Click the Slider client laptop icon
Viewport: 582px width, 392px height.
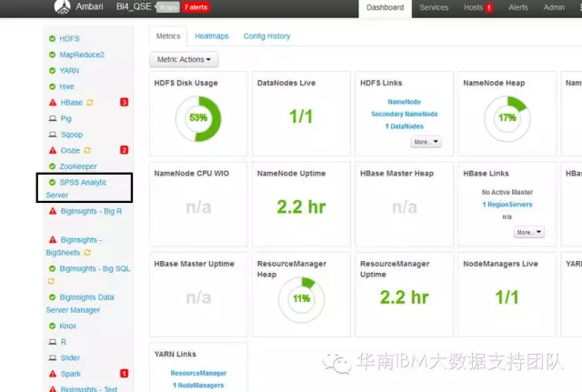(53, 357)
